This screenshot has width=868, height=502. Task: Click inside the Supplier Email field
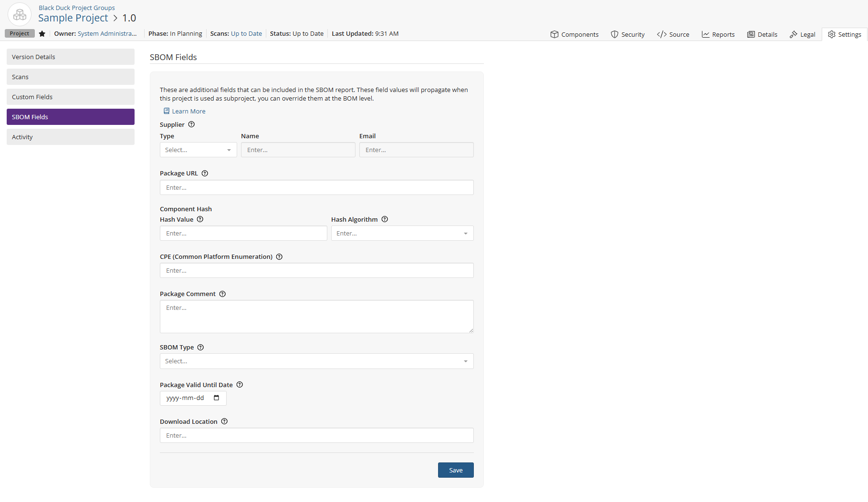(416, 150)
